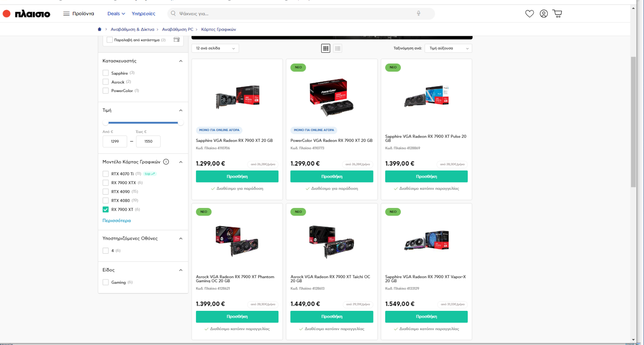The image size is (644, 345).
Task: Open the Sapphire RX 7900 XT 20 GB image
Action: (x=237, y=97)
